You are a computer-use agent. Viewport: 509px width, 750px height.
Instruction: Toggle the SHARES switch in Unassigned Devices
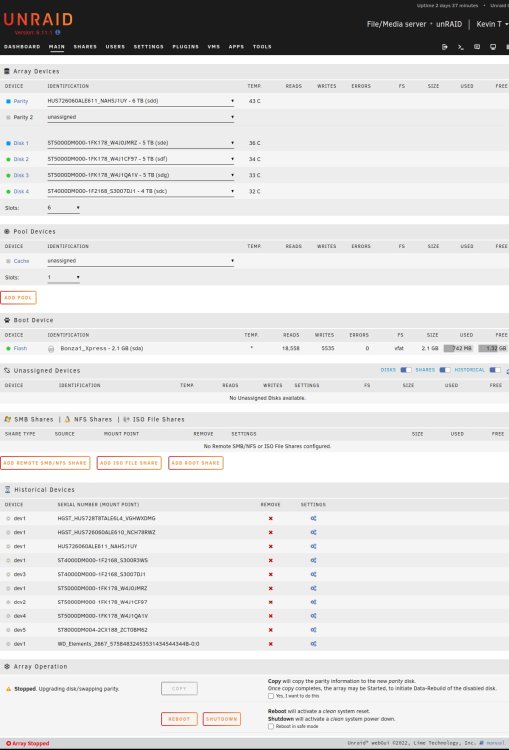click(445, 370)
